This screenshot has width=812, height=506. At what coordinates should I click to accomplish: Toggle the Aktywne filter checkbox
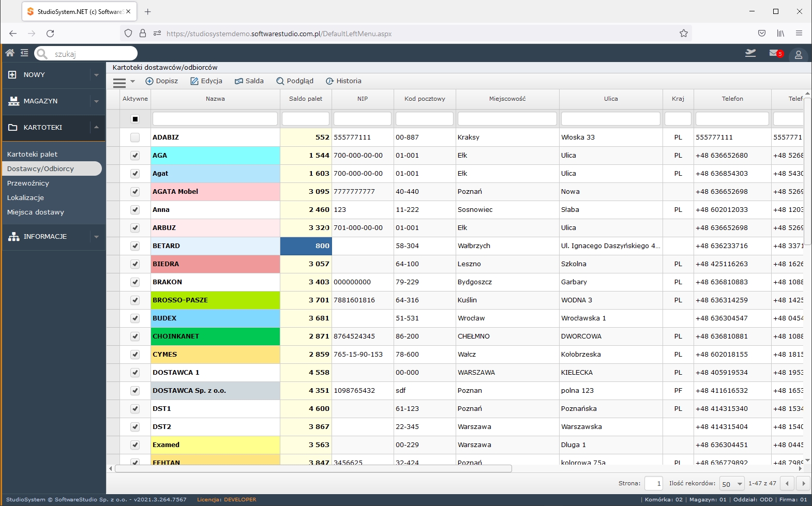[x=135, y=119]
